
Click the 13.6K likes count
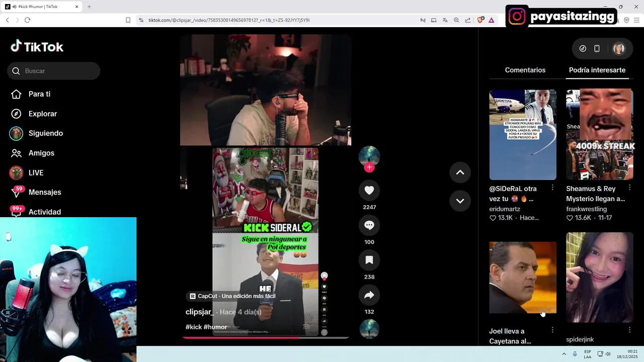[x=579, y=218]
